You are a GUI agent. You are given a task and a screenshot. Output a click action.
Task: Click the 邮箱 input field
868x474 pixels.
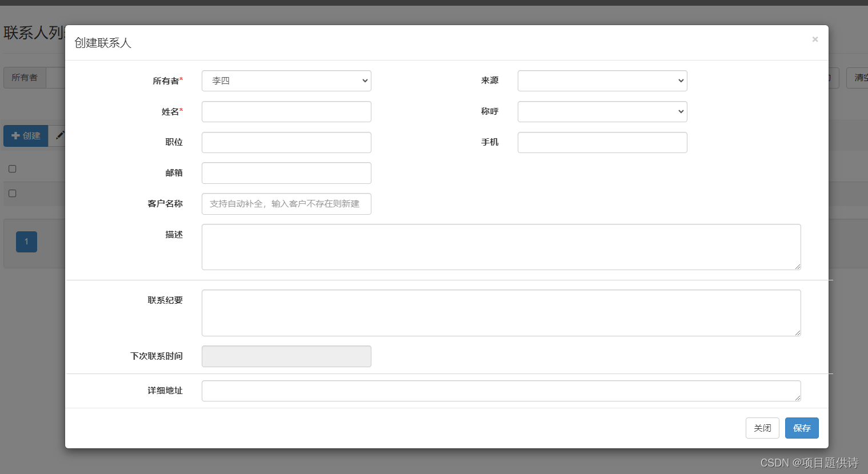click(x=286, y=173)
